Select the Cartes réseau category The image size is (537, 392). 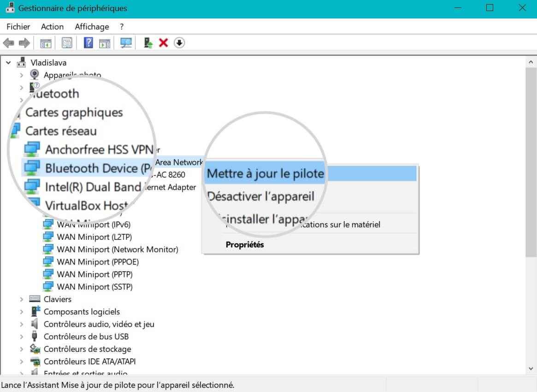coord(61,131)
